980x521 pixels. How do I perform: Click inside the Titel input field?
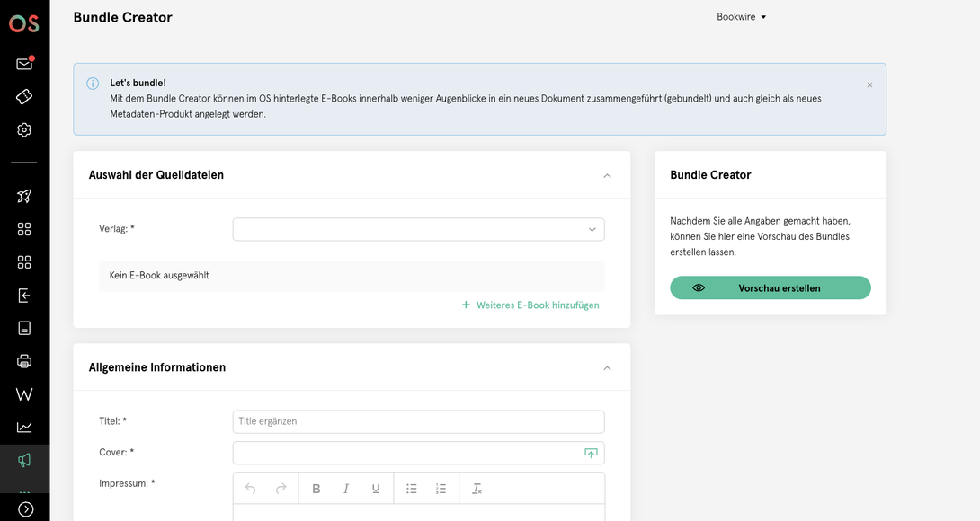tap(418, 420)
